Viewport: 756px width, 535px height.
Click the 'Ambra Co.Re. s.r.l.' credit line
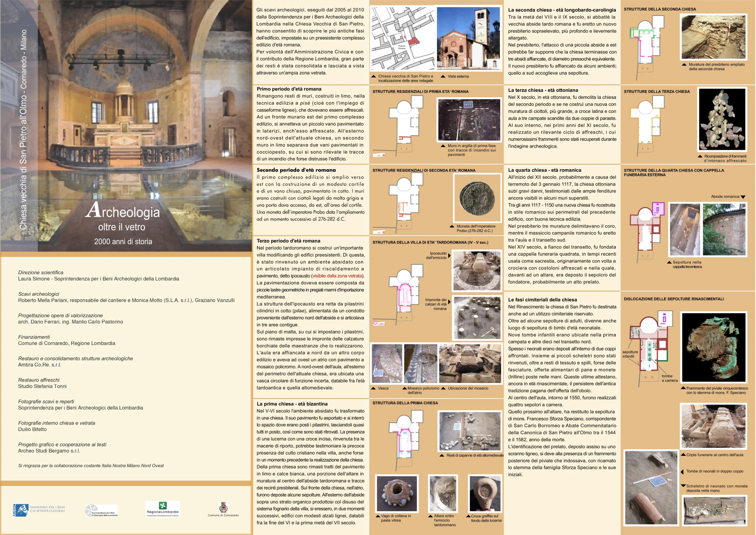40,364
